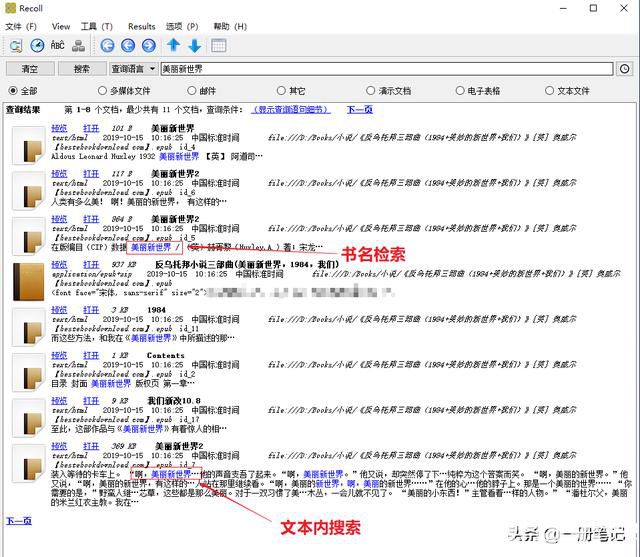Open the Results menu
This screenshot has width=640, height=557.
[142, 27]
